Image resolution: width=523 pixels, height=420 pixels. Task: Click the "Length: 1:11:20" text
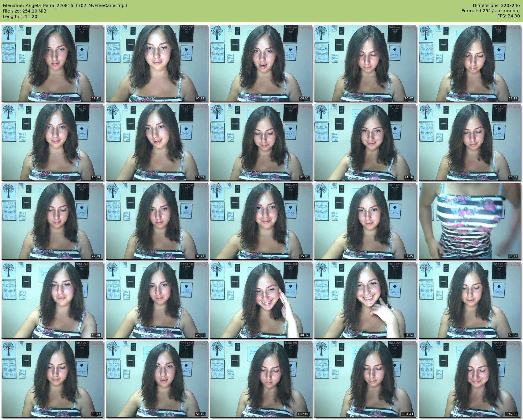[x=20, y=17]
